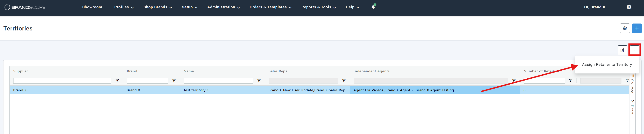This screenshot has height=134, width=644.
Task: Expand the Profiles dropdown menu
Action: click(x=124, y=7)
